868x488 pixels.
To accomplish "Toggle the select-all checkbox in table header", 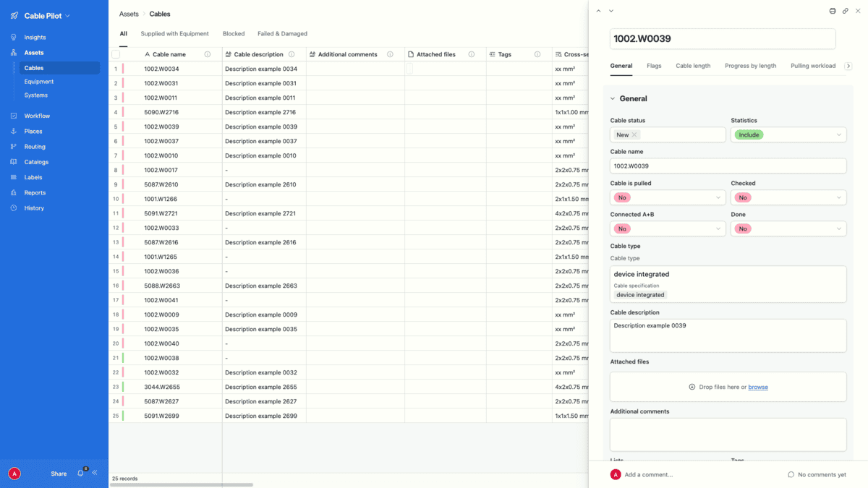I will [116, 54].
